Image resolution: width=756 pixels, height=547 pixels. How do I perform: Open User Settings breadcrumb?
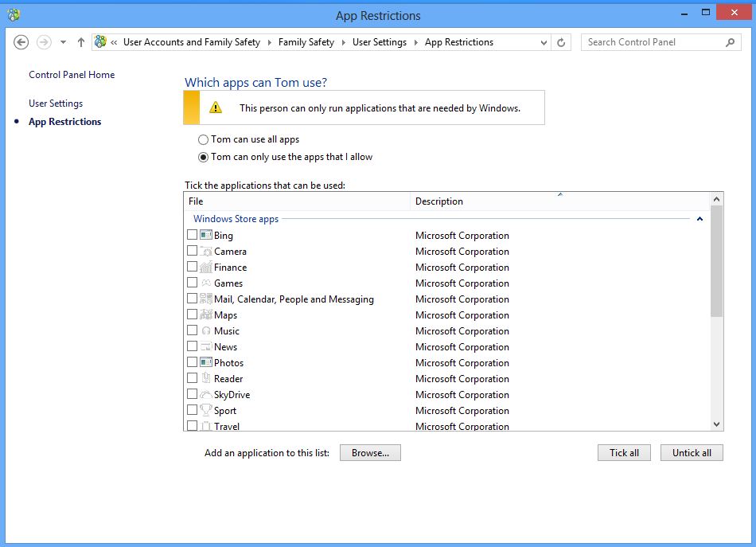(x=380, y=42)
